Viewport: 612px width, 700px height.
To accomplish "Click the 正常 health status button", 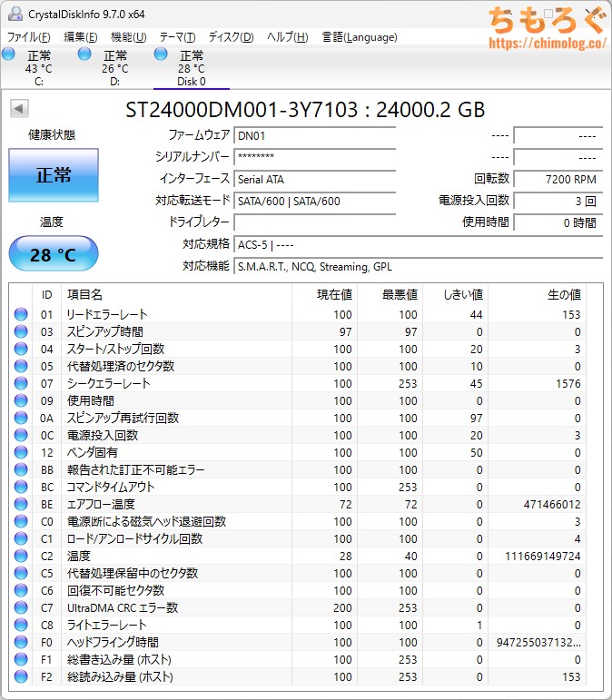I will [54, 175].
